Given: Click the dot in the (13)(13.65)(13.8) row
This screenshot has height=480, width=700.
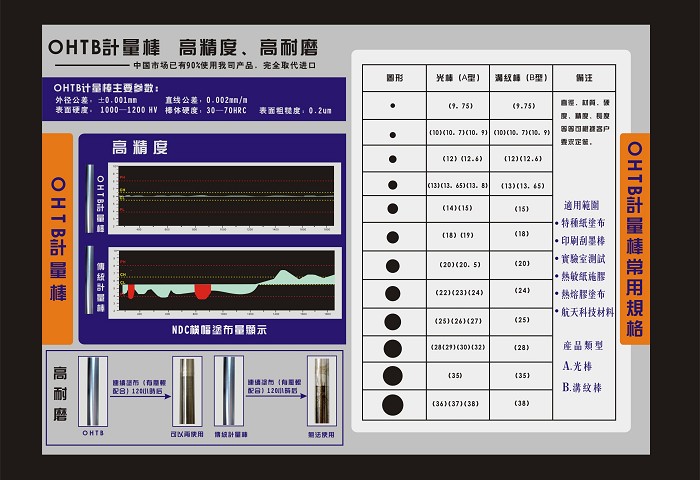Looking at the screenshot, I should [393, 185].
